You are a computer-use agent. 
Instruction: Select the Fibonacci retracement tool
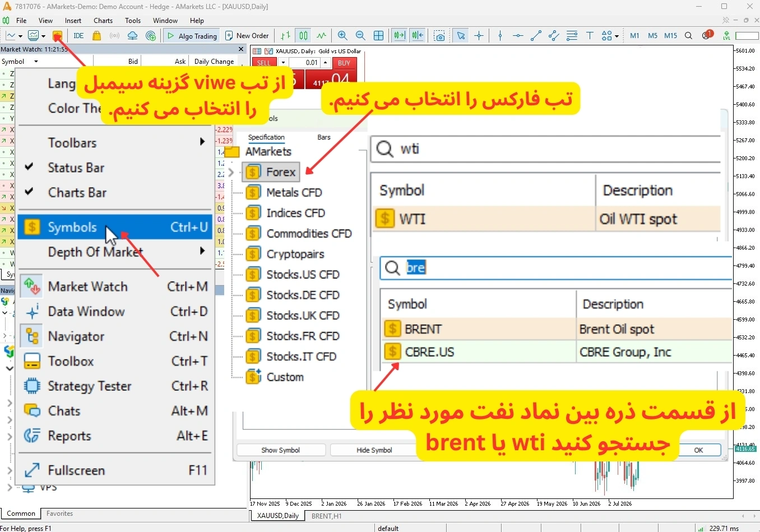click(572, 35)
